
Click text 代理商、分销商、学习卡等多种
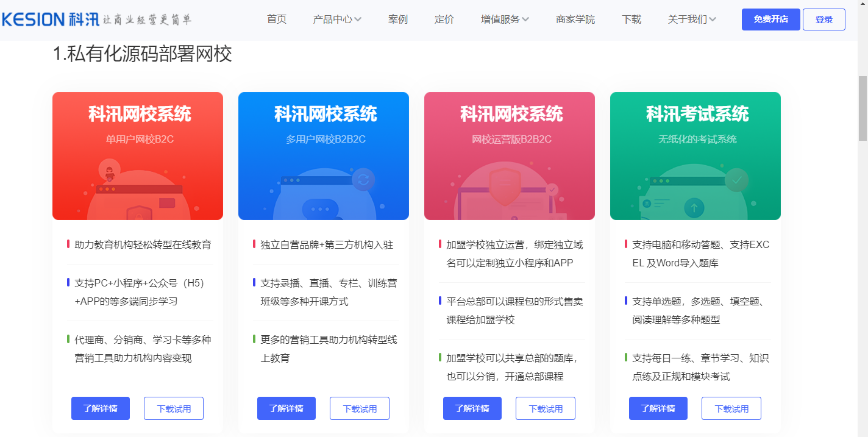click(x=143, y=339)
